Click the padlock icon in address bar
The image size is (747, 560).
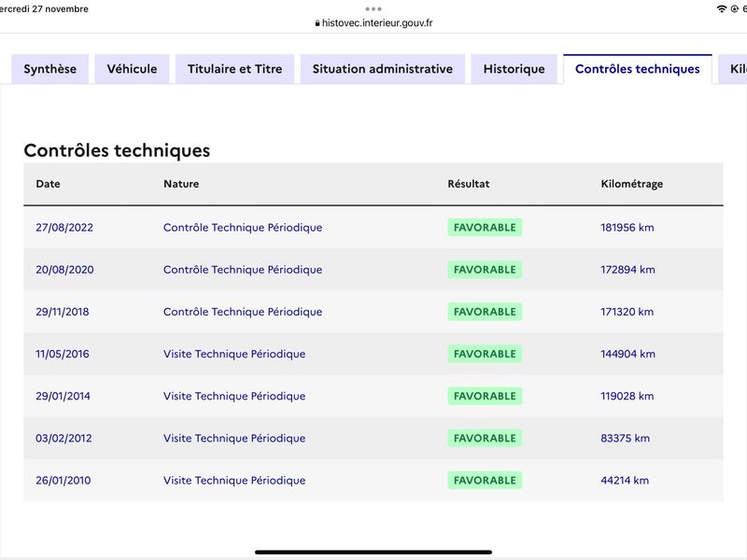pos(317,22)
